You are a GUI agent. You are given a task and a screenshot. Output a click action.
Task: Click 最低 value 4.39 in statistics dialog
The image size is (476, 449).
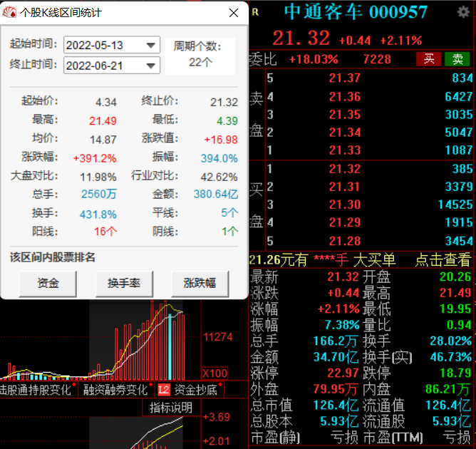tap(227, 121)
